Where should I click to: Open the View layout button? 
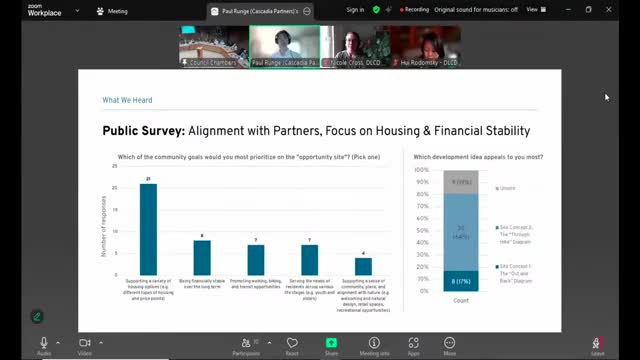pos(536,9)
